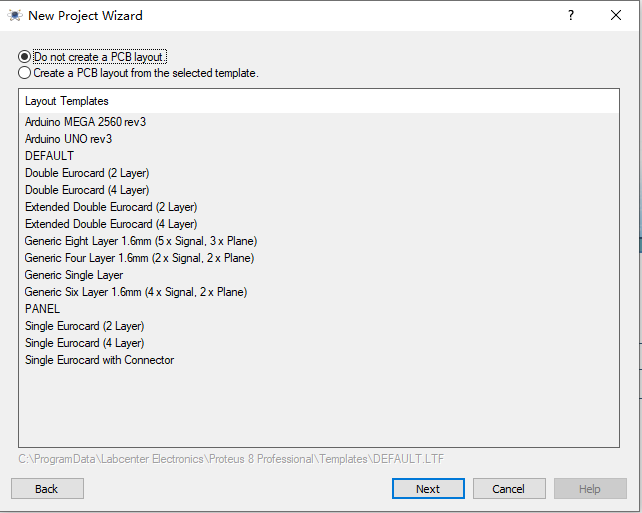The height and width of the screenshot is (513, 642).
Task: Click the title bar help question mark
Action: click(x=571, y=16)
